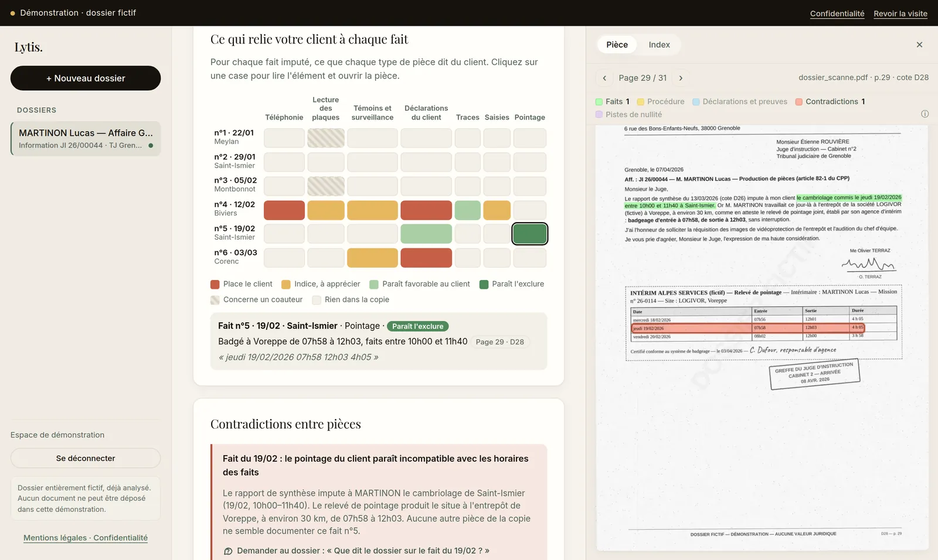938x560 pixels.
Task: Toggle the Pistes de nullité highlight filter
Action: tap(628, 114)
